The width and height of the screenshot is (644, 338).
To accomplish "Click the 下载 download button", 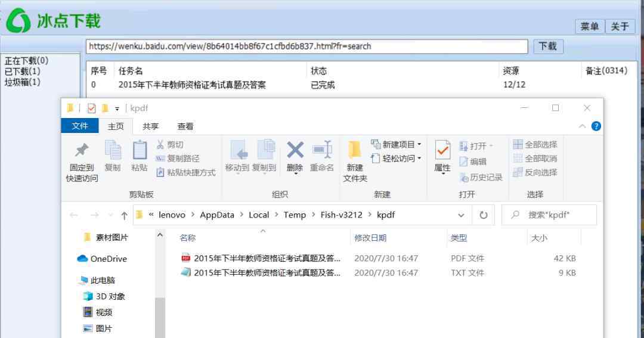I will pyautogui.click(x=548, y=46).
